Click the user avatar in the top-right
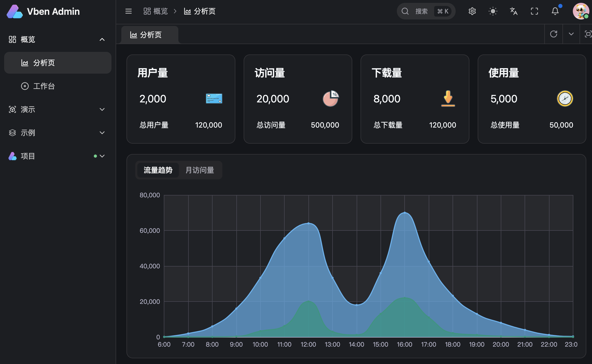 pos(581,11)
